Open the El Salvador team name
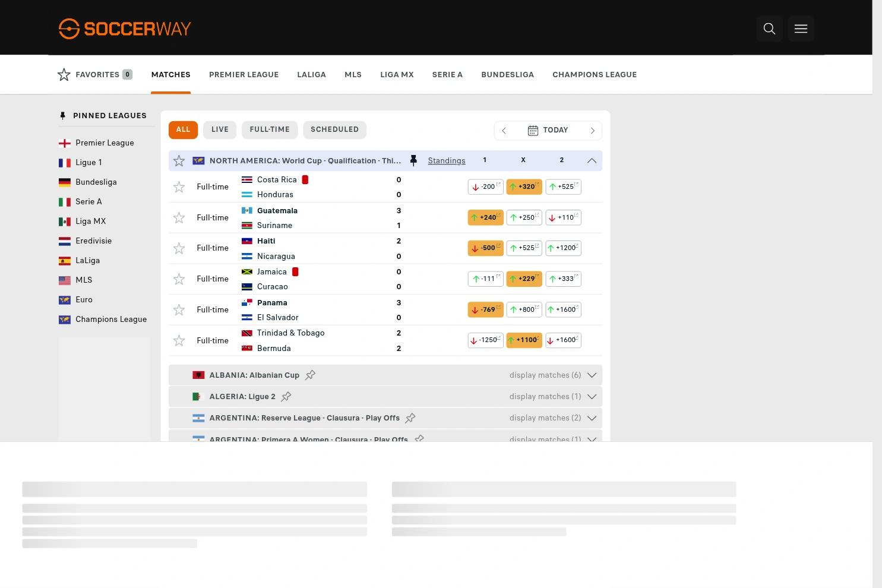 click(x=278, y=317)
